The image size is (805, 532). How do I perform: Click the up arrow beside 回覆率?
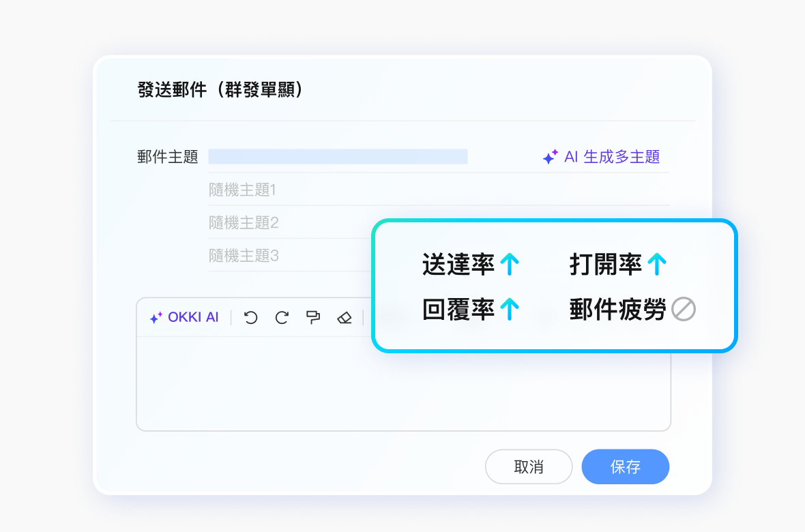coord(510,309)
